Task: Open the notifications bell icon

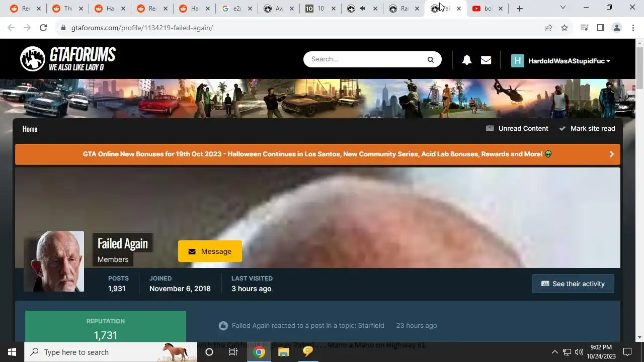Action: point(467,60)
